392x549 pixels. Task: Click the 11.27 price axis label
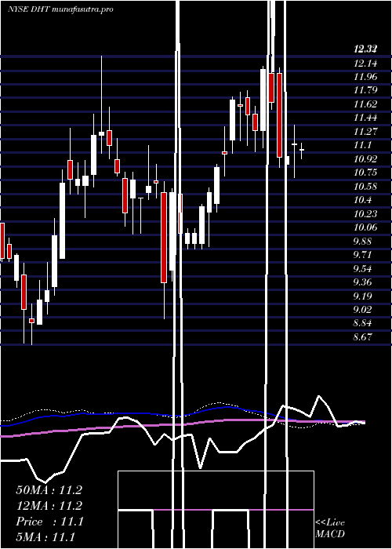tap(365, 132)
